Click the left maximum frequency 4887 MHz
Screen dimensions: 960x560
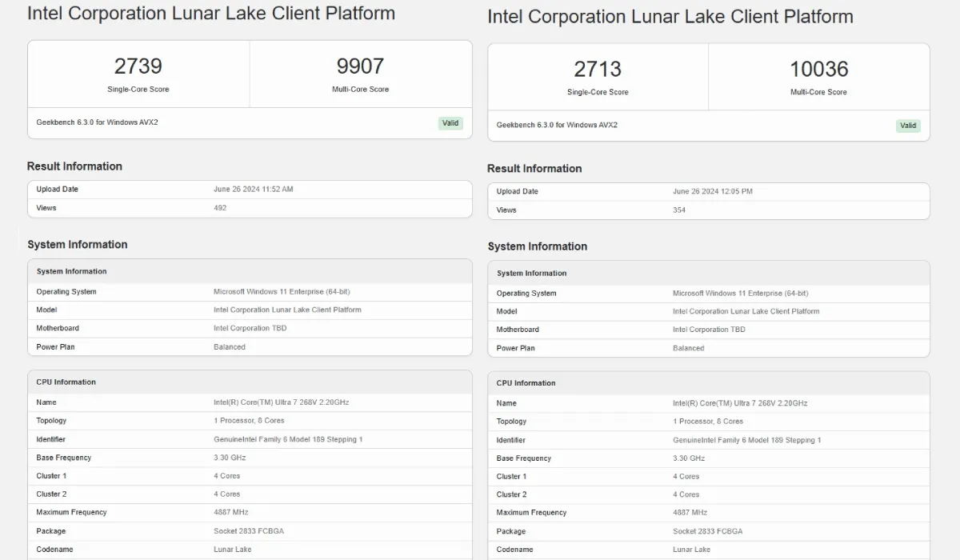click(232, 513)
